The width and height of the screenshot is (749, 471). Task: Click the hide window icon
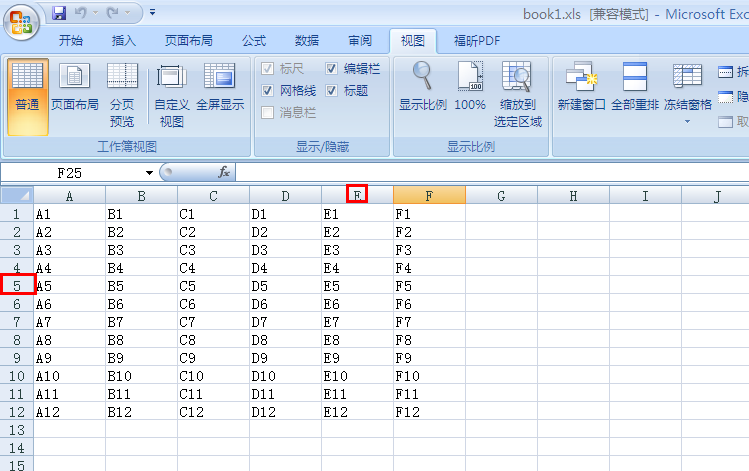click(725, 97)
